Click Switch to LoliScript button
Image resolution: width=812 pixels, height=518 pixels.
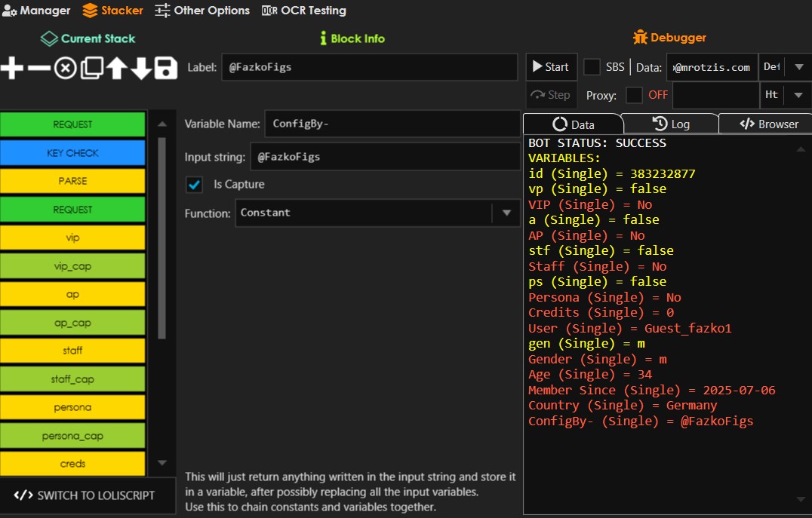coord(85,495)
